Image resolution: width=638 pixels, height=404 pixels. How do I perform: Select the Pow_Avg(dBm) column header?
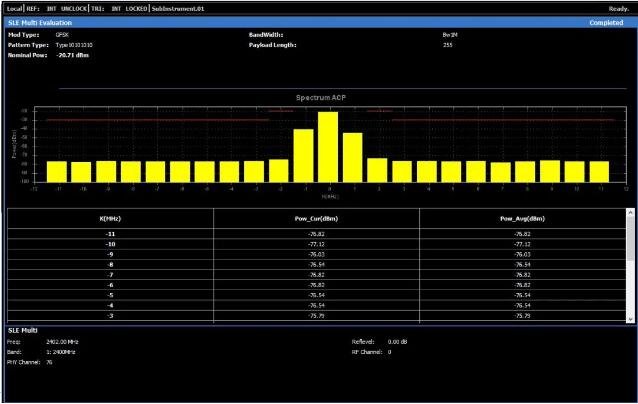click(x=522, y=218)
